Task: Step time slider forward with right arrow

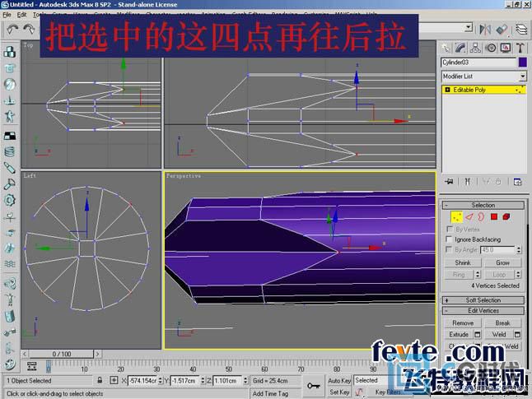Action: (97, 354)
